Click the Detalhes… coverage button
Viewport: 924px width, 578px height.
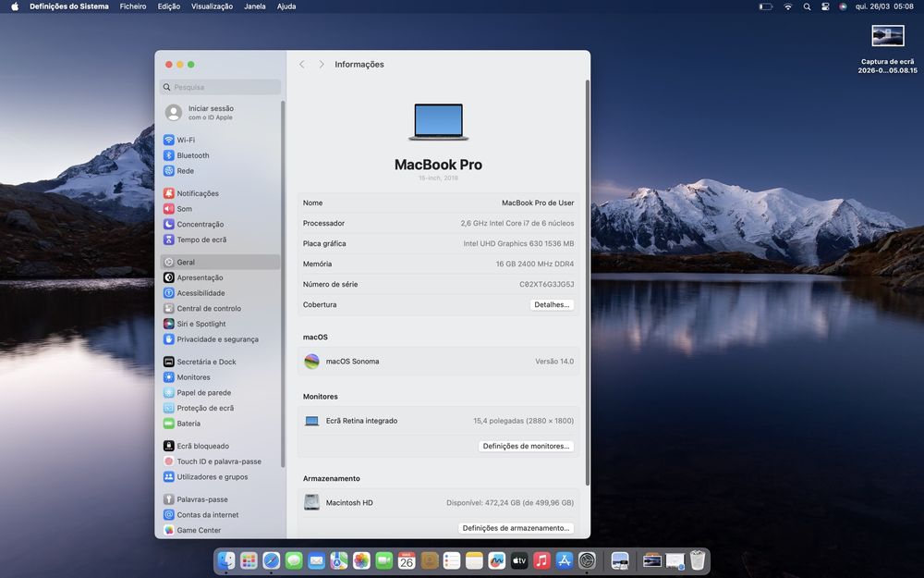(552, 305)
